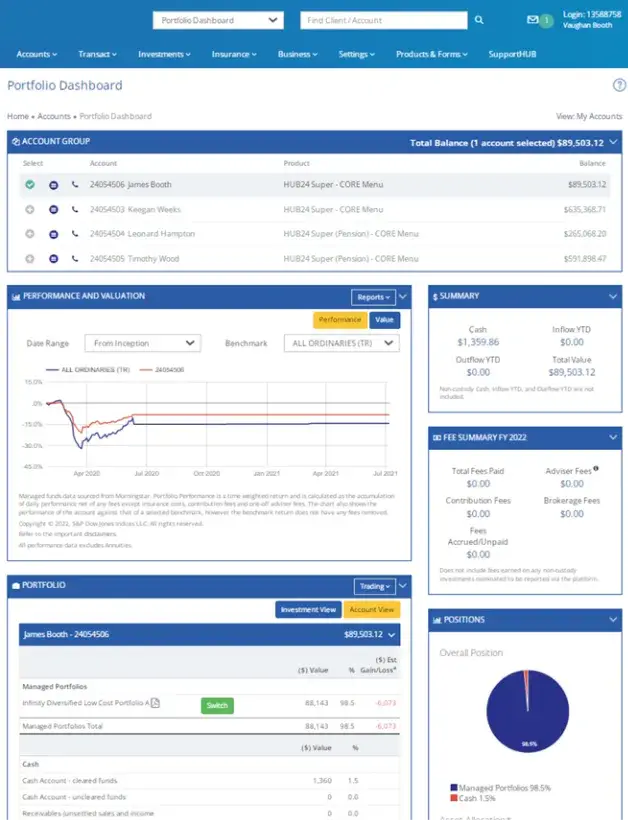The width and height of the screenshot is (628, 820).
Task: Click View: My Accounts link
Action: [x=589, y=116]
